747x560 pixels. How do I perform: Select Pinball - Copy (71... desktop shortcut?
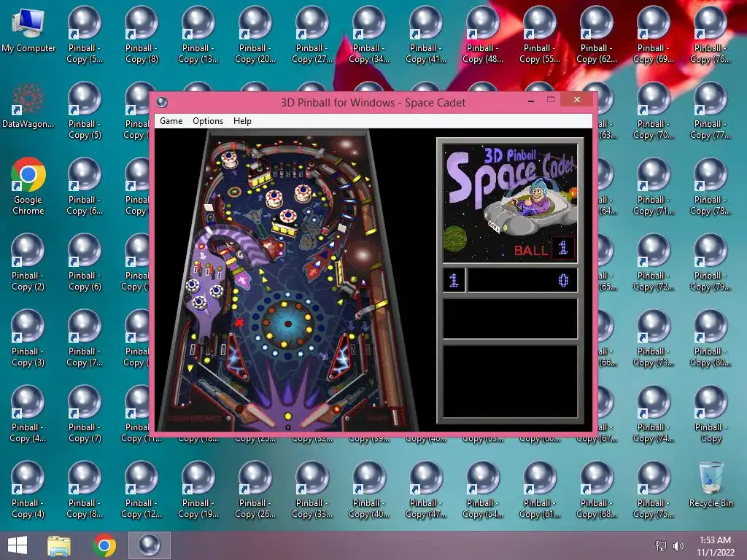click(654, 186)
